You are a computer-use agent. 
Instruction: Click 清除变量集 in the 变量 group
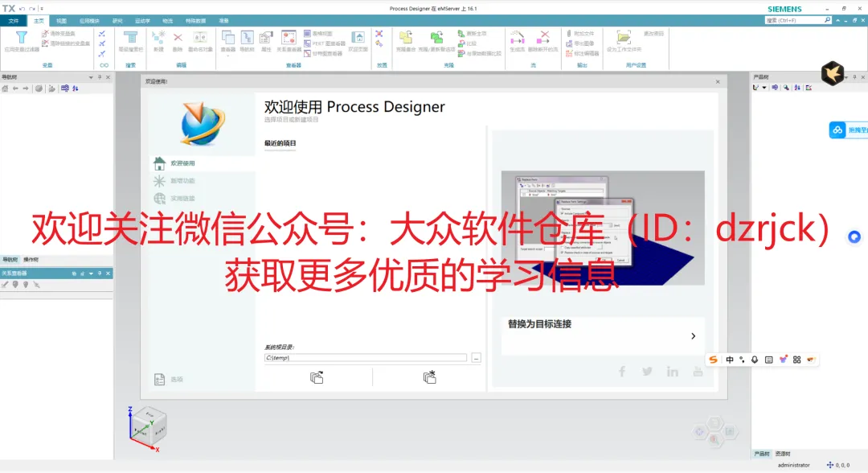coord(59,33)
